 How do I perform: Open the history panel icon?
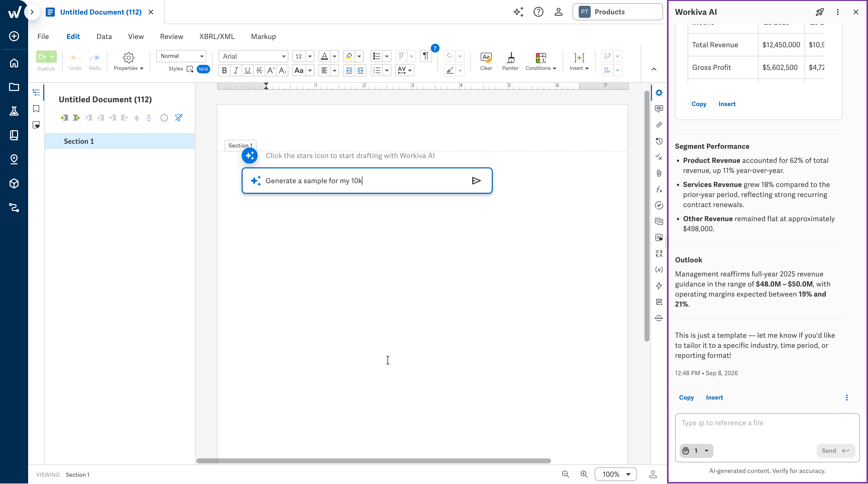pyautogui.click(x=659, y=141)
